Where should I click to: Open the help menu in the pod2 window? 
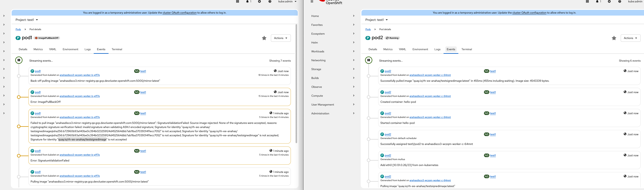coord(620,2)
